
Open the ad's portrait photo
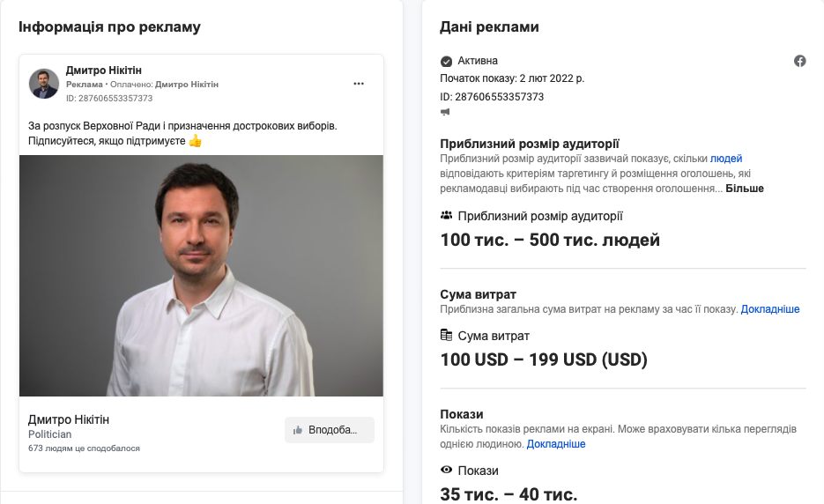pos(201,276)
